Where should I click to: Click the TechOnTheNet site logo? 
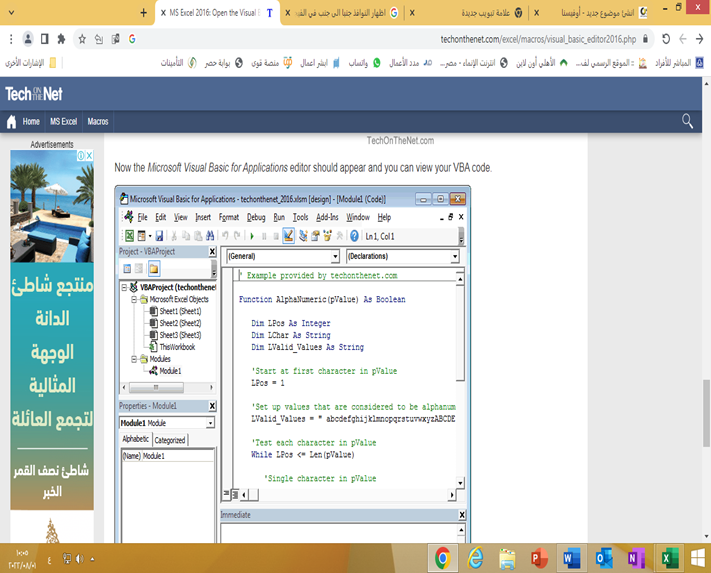tap(34, 94)
